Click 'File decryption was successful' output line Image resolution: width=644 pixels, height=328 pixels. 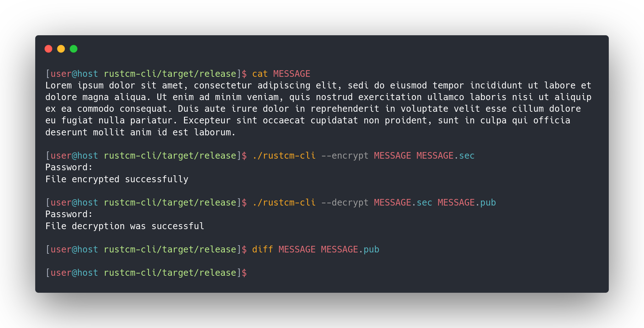125,226
